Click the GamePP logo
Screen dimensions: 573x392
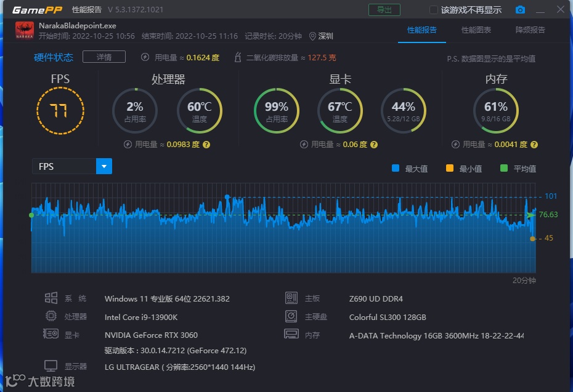[37, 10]
